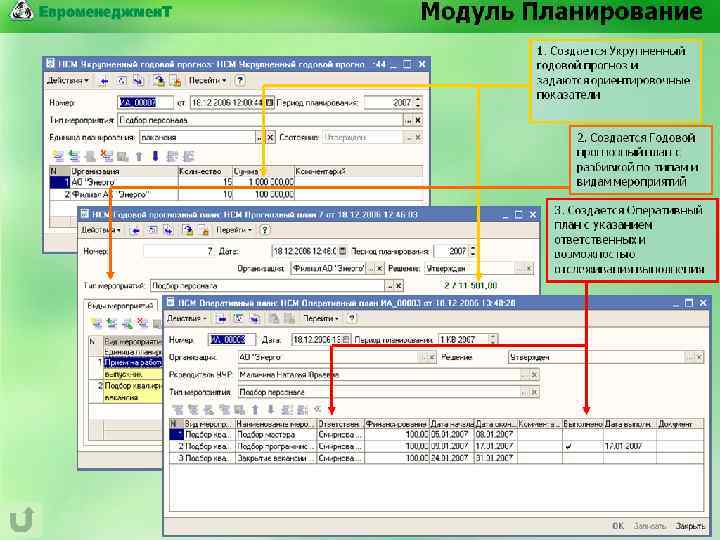Toggle Выполнено checkbox in Подбор программис row
Viewport: 720px width, 540px height.
(569, 446)
